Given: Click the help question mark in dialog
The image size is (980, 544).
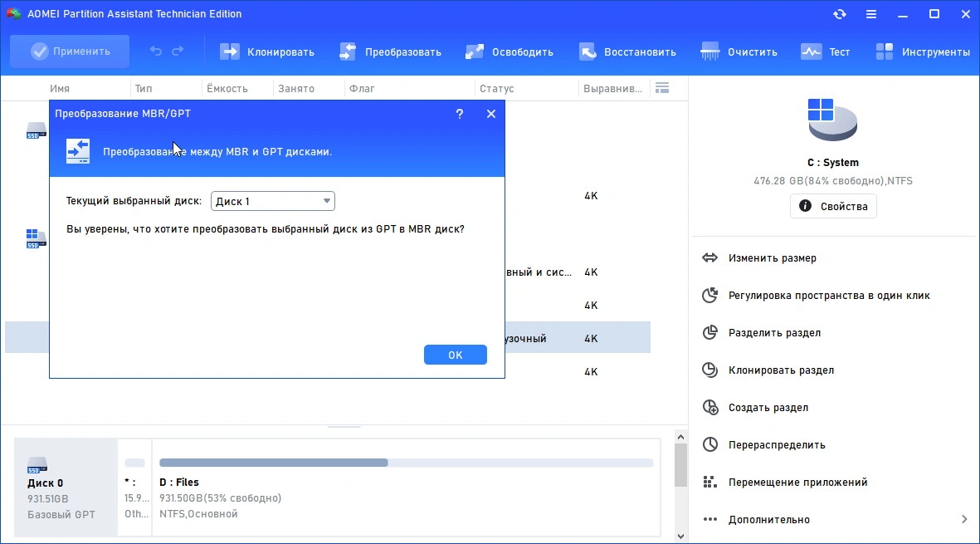Looking at the screenshot, I should click(460, 114).
